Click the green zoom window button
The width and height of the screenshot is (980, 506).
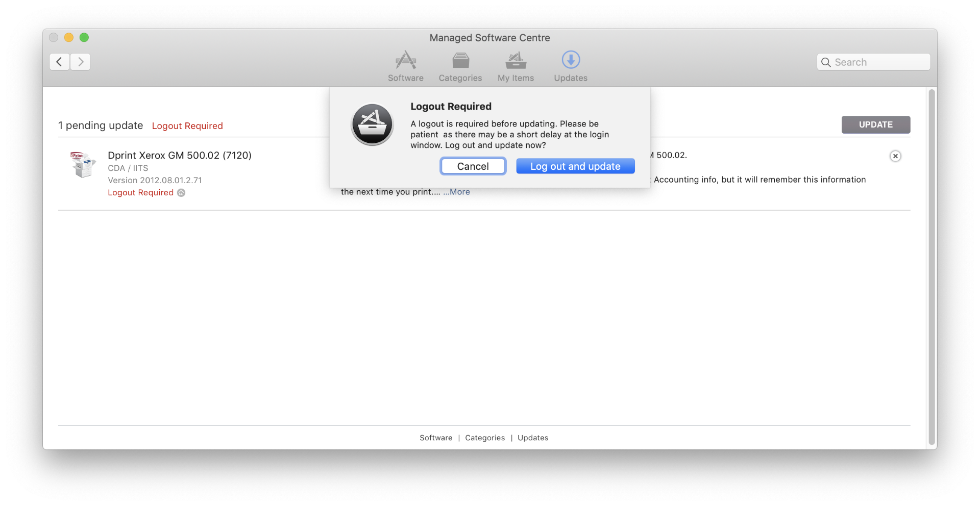point(84,37)
